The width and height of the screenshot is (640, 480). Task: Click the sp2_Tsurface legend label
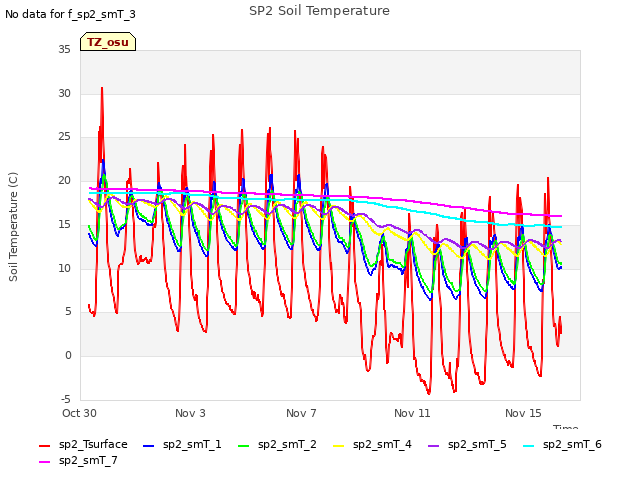click(93, 444)
